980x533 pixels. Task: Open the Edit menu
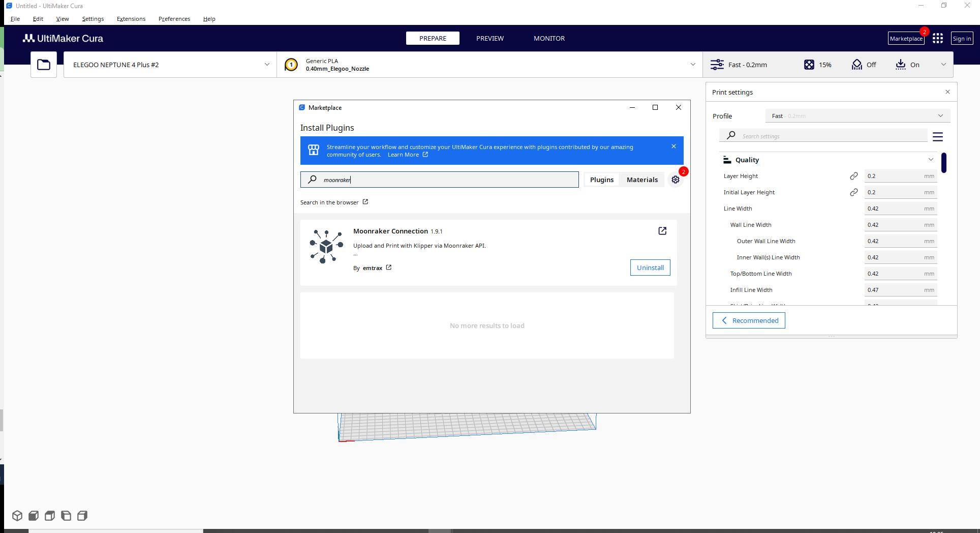click(38, 19)
